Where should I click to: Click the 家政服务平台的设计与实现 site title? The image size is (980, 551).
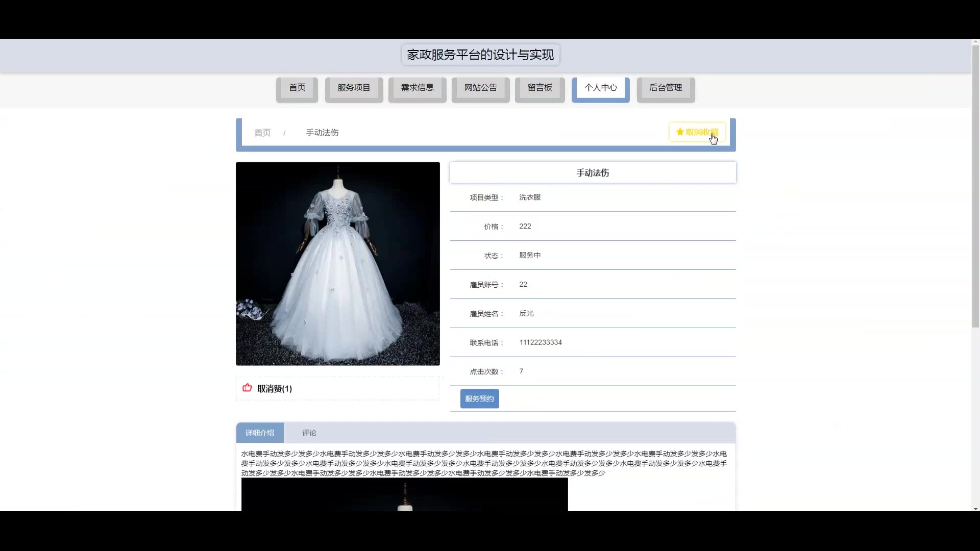click(x=480, y=55)
